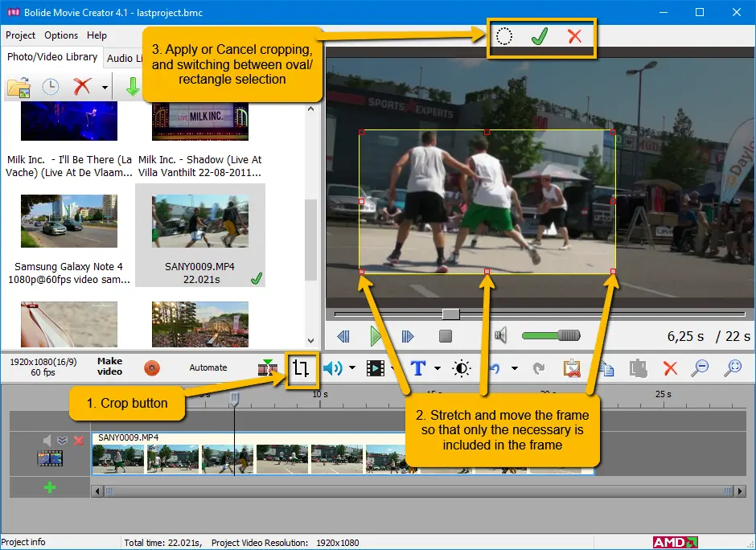Image resolution: width=756 pixels, height=550 pixels.
Task: Remove library item with red X icon
Action: tap(82, 88)
